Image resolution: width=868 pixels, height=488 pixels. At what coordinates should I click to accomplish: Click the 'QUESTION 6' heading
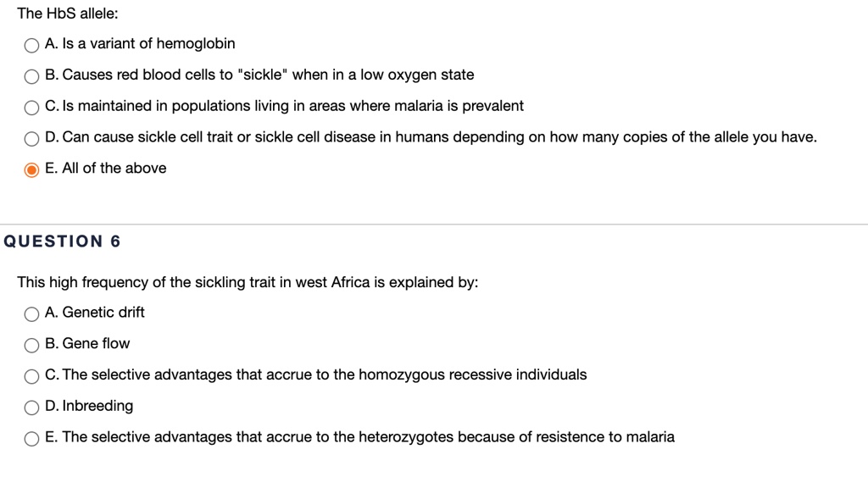[x=60, y=241]
